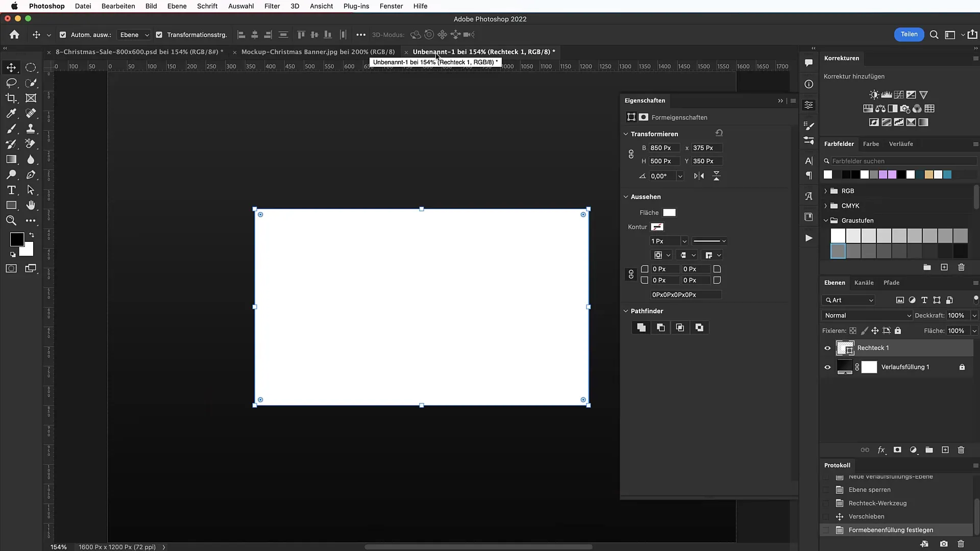
Task: Toggle visibility of Verlaufsfüllung 1 layer
Action: tap(828, 367)
